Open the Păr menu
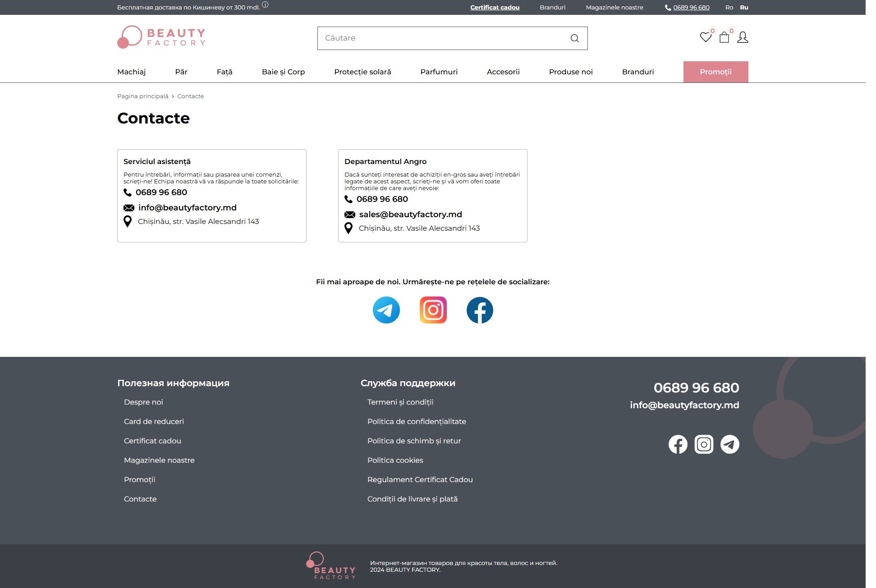 [181, 72]
